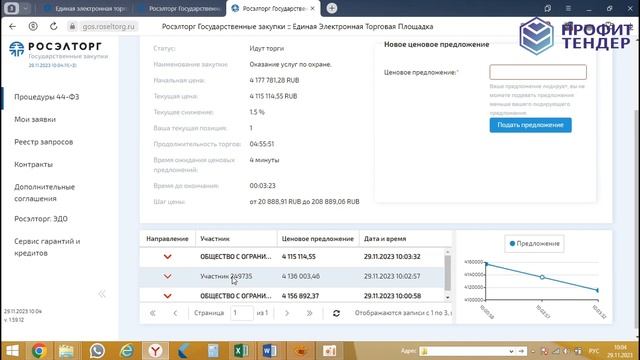The image size is (640, 360).
Task: Switch to the Единая электронная торговая tab
Action: click(x=86, y=8)
